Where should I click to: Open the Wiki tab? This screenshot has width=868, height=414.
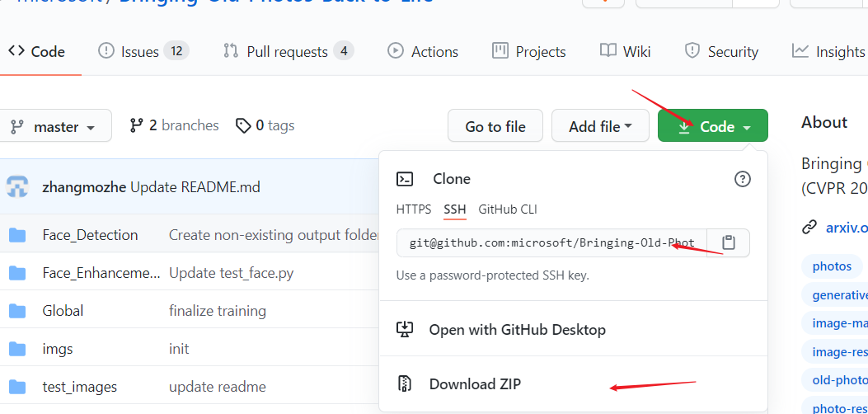tap(626, 52)
